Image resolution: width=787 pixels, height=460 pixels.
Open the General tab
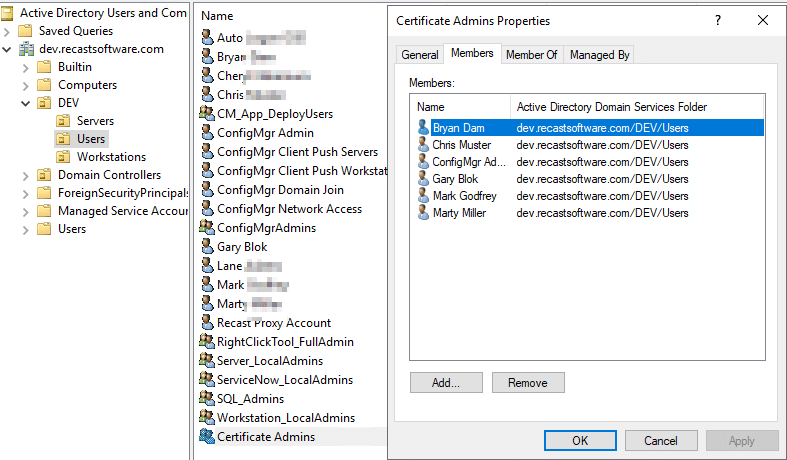pos(420,55)
